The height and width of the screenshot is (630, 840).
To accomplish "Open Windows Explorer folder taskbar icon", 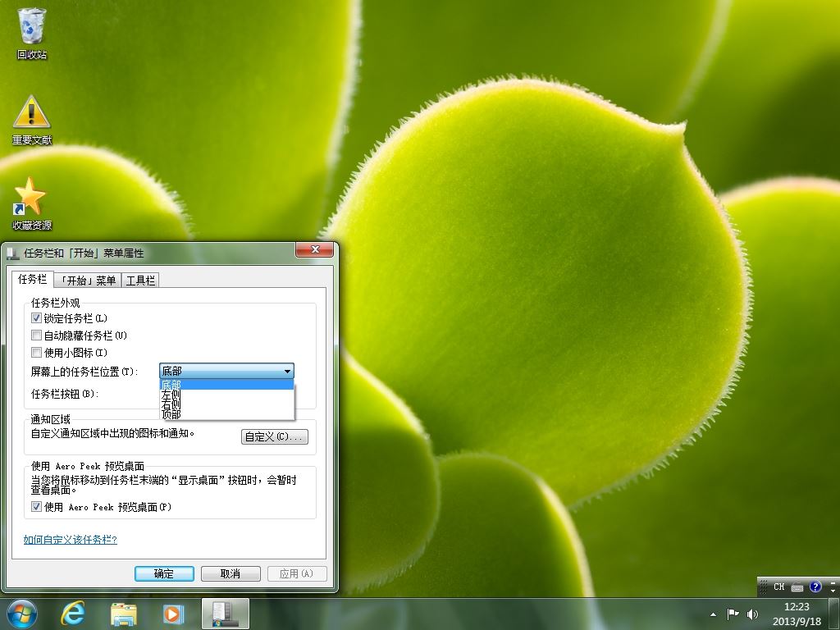I will pyautogui.click(x=124, y=614).
